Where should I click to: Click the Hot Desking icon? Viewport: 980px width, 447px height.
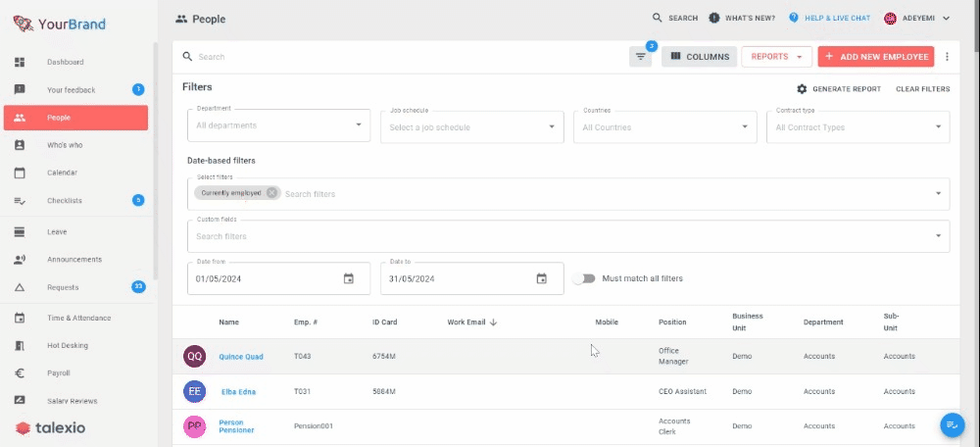click(x=20, y=345)
